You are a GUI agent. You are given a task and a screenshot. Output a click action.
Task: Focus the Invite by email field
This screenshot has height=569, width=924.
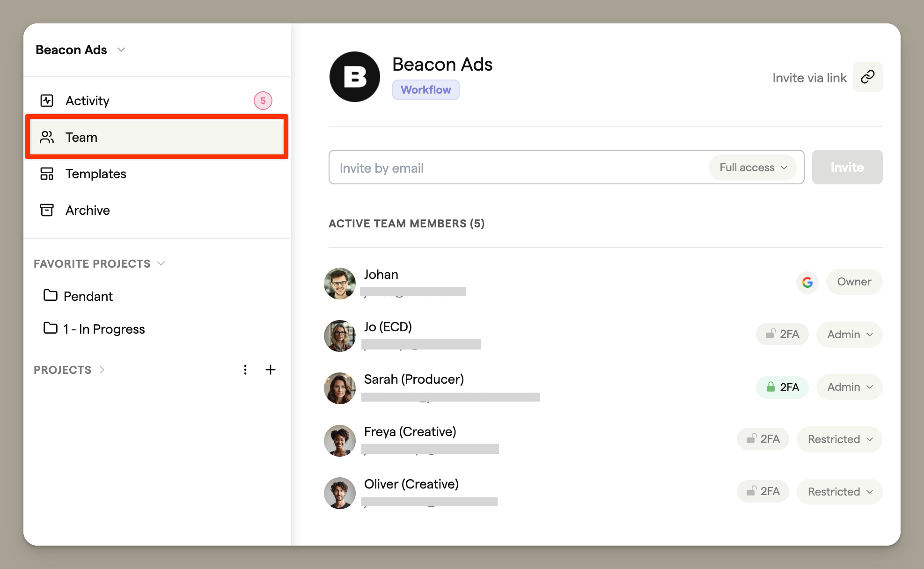[x=515, y=168]
